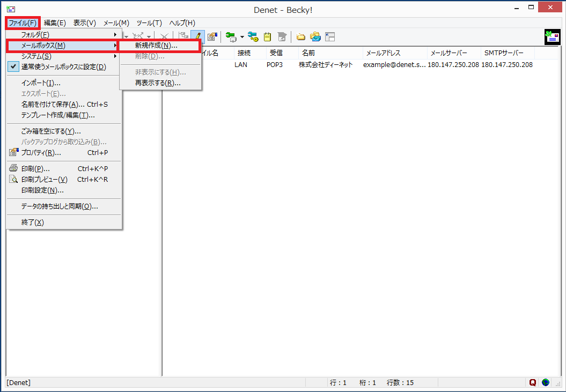Click the red Q icon in status bar

click(533, 382)
